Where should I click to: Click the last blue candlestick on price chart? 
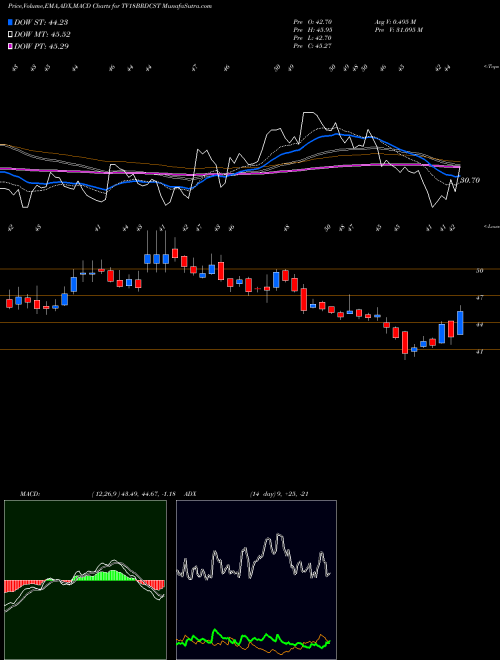coord(460,323)
